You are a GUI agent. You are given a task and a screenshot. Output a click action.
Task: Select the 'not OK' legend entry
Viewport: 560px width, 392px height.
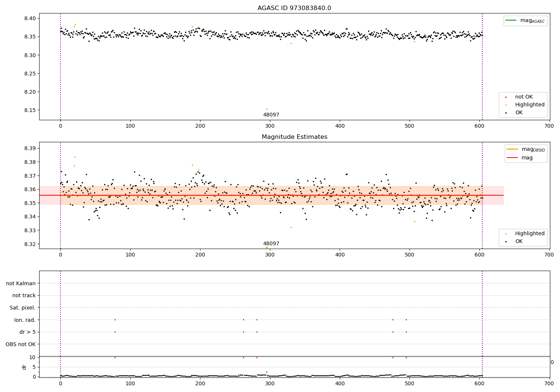[523, 97]
